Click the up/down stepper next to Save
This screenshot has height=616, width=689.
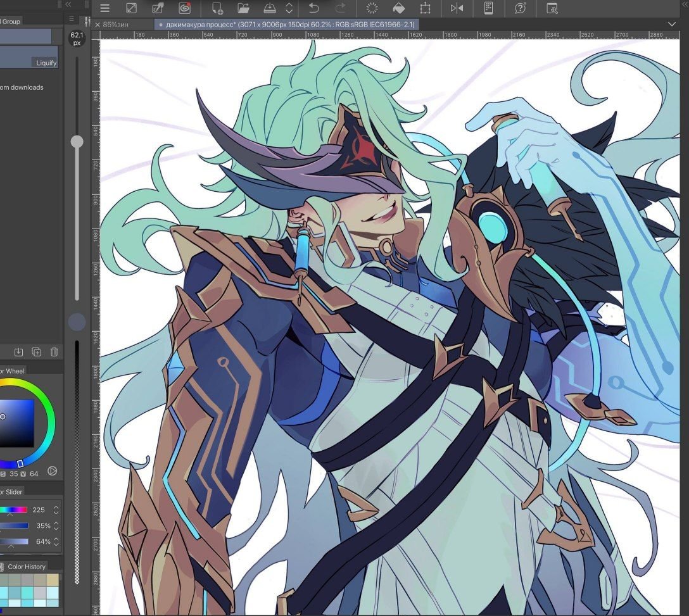[289, 8]
